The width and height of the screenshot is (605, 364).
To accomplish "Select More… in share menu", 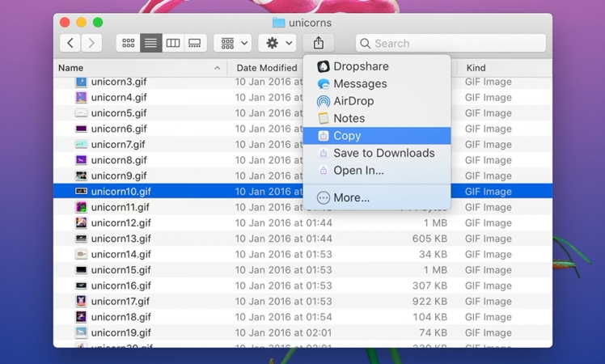I will tap(351, 197).
